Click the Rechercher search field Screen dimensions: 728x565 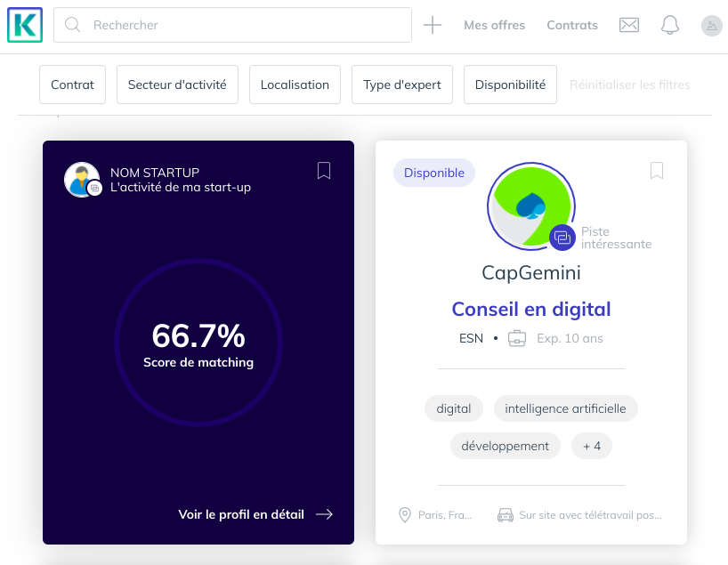point(240,25)
